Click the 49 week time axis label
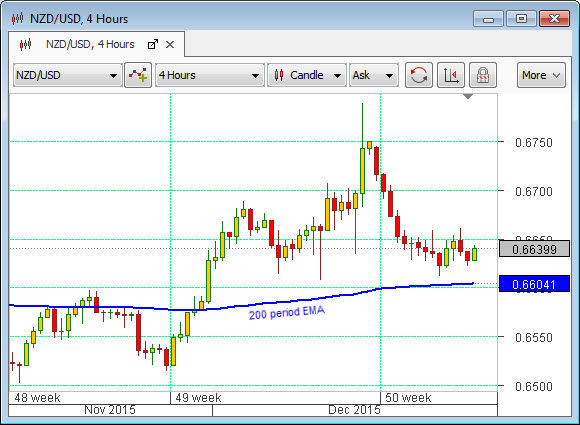 198,398
